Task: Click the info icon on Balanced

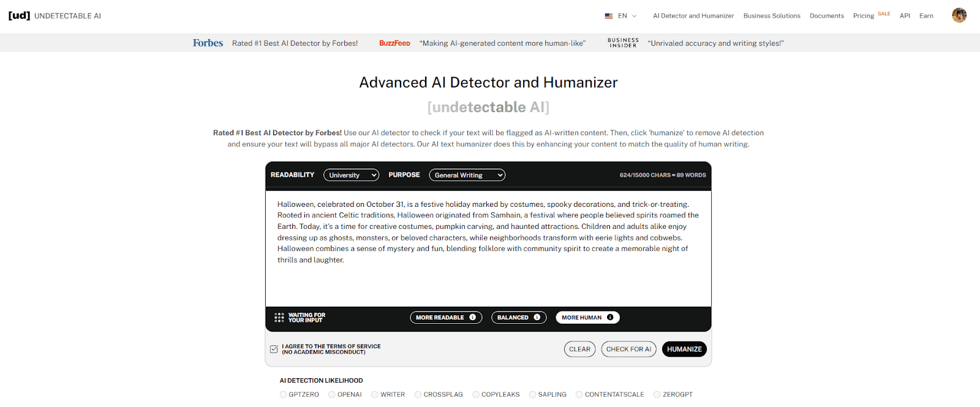Action: coord(537,317)
